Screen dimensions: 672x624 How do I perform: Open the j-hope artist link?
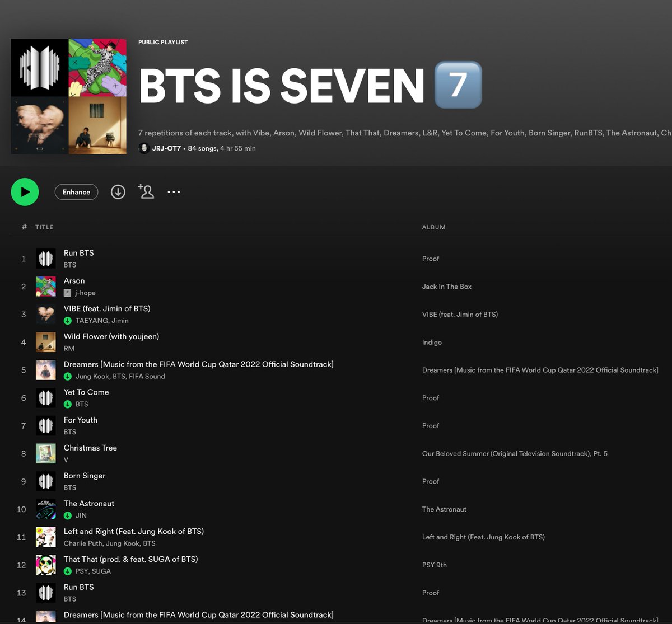click(x=85, y=293)
